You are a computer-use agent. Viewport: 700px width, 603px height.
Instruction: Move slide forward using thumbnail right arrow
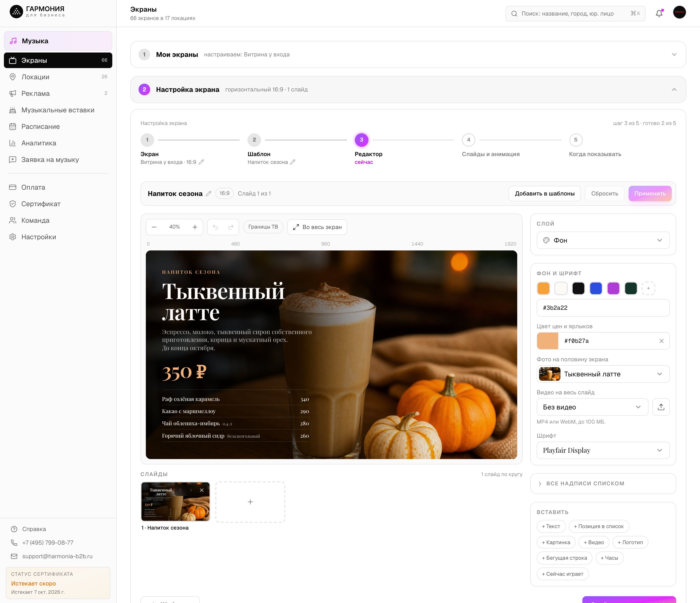pyautogui.click(x=191, y=490)
